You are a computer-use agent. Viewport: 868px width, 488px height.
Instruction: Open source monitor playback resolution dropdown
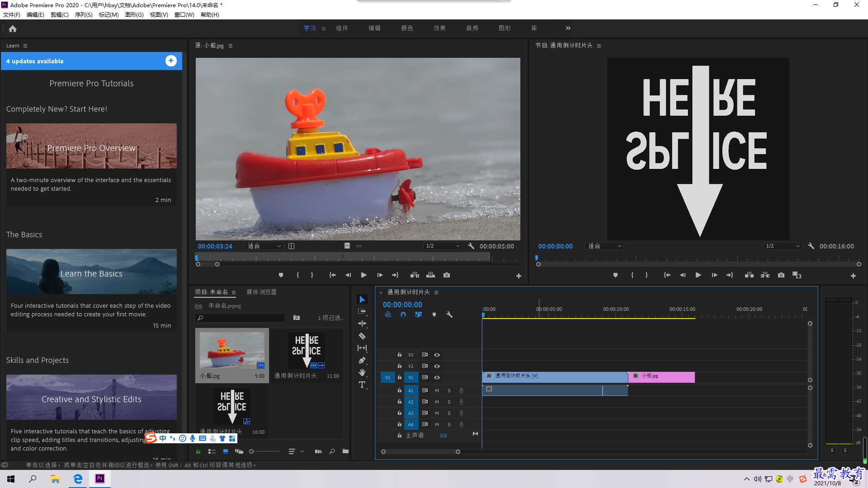(443, 246)
